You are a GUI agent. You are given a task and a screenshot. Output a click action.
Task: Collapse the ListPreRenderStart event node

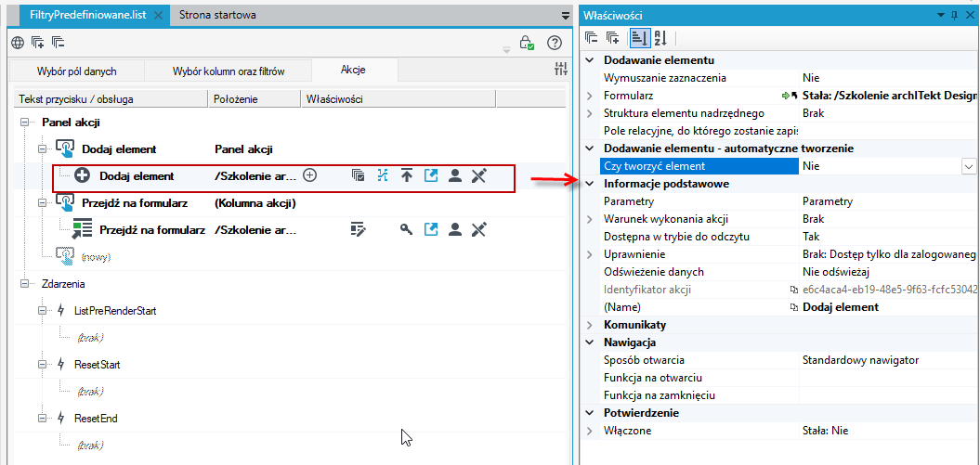43,310
